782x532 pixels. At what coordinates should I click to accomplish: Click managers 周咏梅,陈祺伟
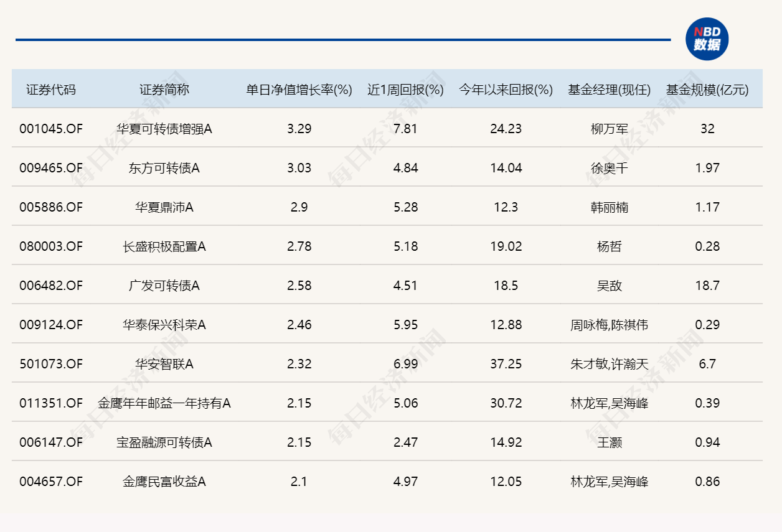[610, 325]
